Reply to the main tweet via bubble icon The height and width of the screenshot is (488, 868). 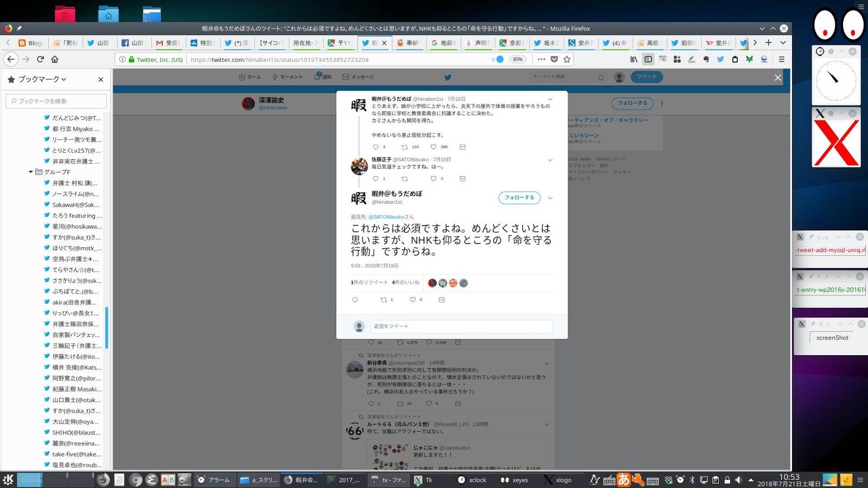(x=355, y=300)
